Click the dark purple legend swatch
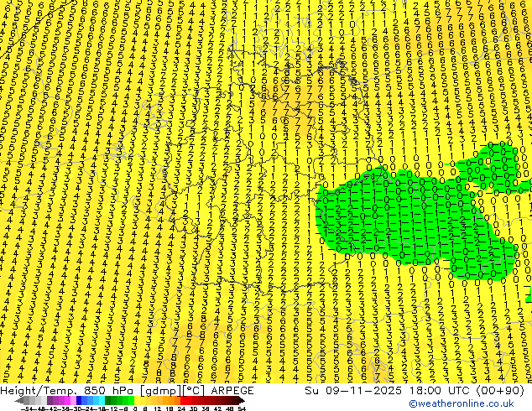The image size is (532, 411). tap(50, 401)
